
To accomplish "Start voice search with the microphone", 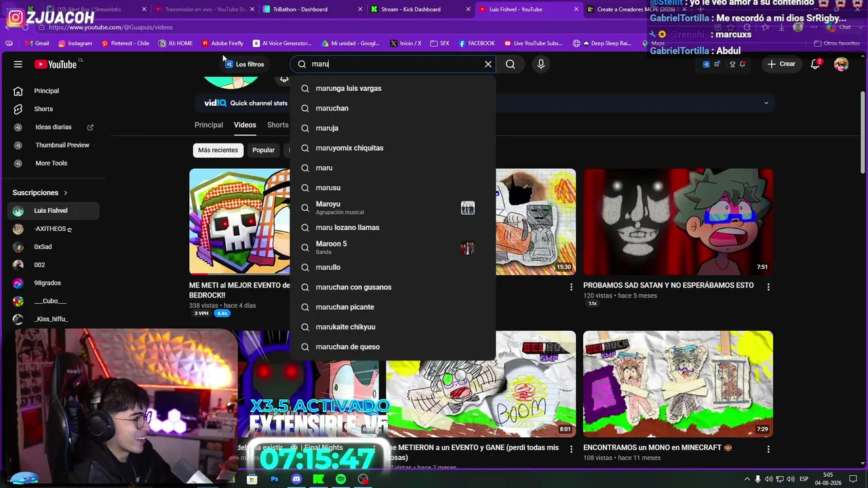I will point(541,64).
